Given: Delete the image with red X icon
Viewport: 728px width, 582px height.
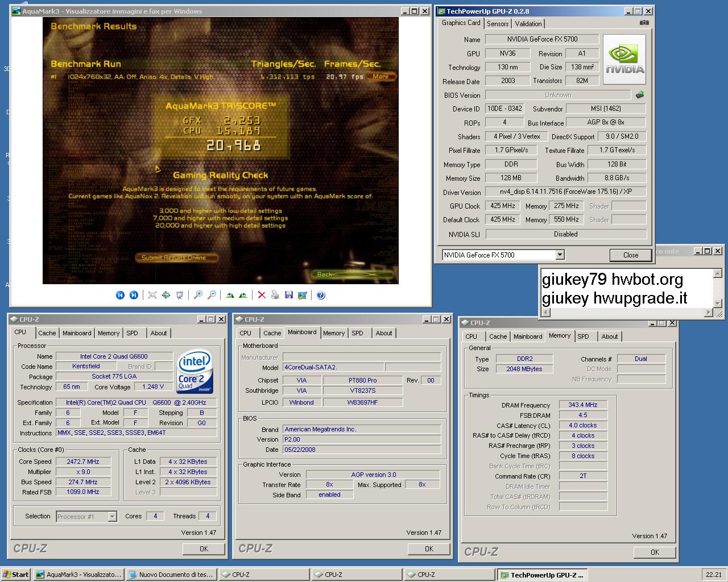Looking at the screenshot, I should click(x=262, y=295).
